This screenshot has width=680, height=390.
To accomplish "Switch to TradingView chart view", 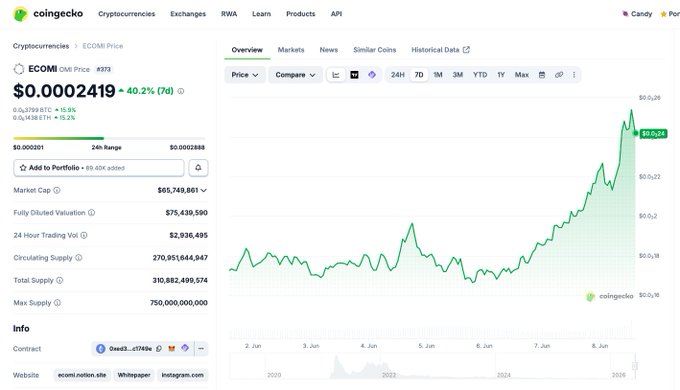I will [354, 75].
